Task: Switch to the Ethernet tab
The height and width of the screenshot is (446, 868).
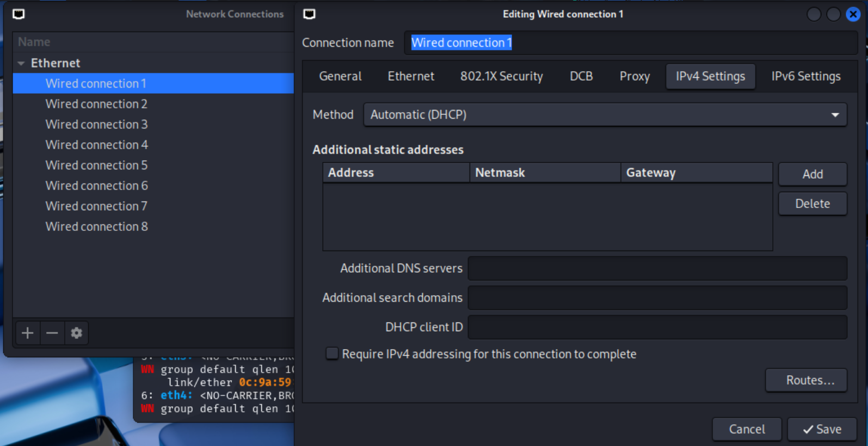Action: pyautogui.click(x=411, y=76)
